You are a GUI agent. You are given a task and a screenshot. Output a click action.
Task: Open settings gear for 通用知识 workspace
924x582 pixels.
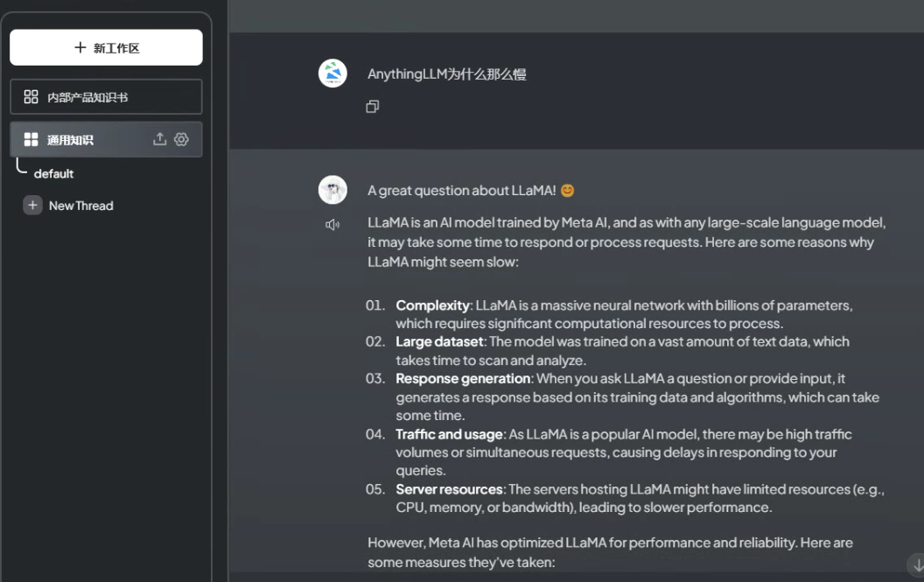(x=181, y=139)
